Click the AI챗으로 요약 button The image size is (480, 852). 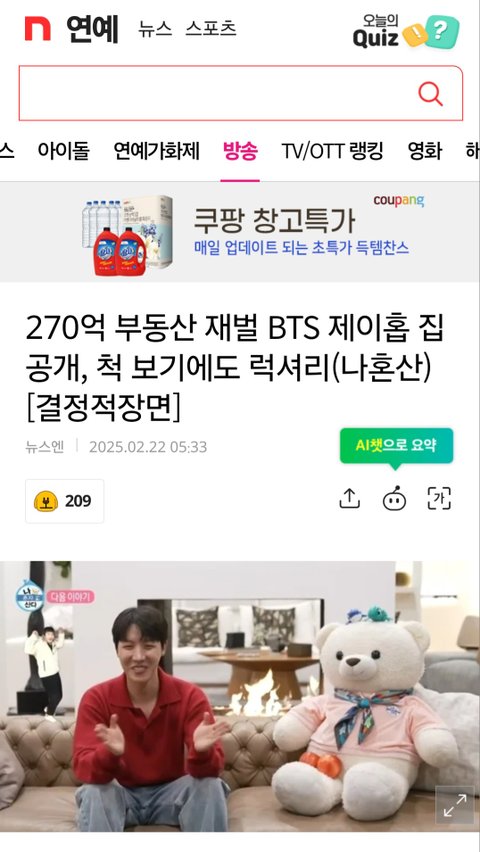click(x=396, y=446)
